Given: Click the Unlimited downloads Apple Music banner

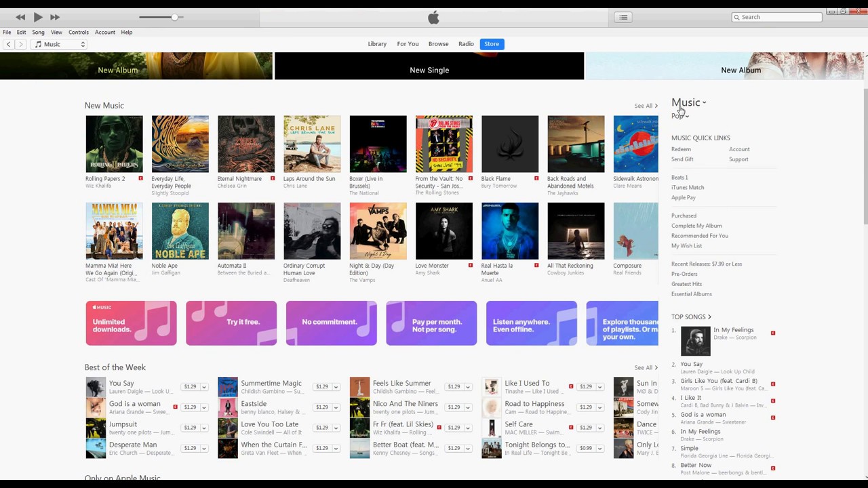Looking at the screenshot, I should [131, 323].
